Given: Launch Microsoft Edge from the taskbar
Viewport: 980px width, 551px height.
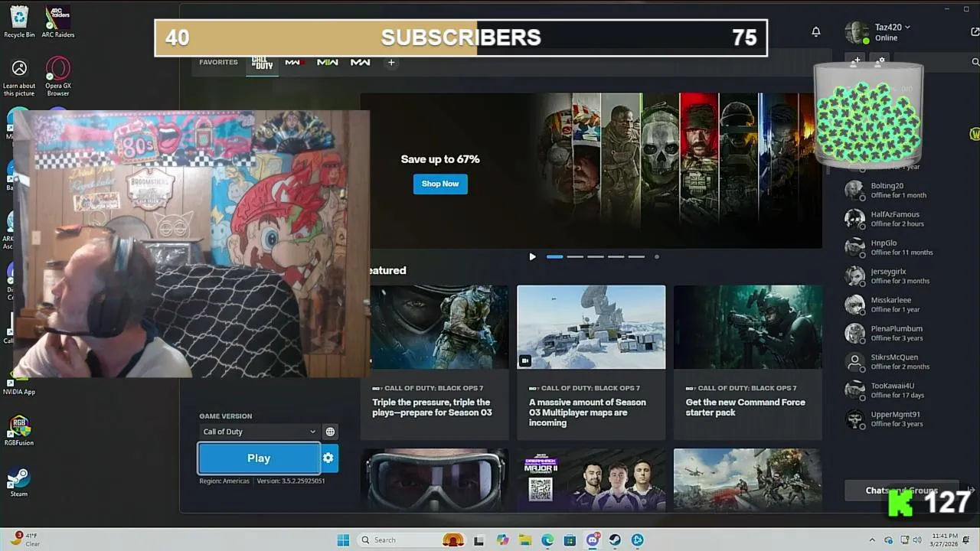Looking at the screenshot, I should coord(547,540).
